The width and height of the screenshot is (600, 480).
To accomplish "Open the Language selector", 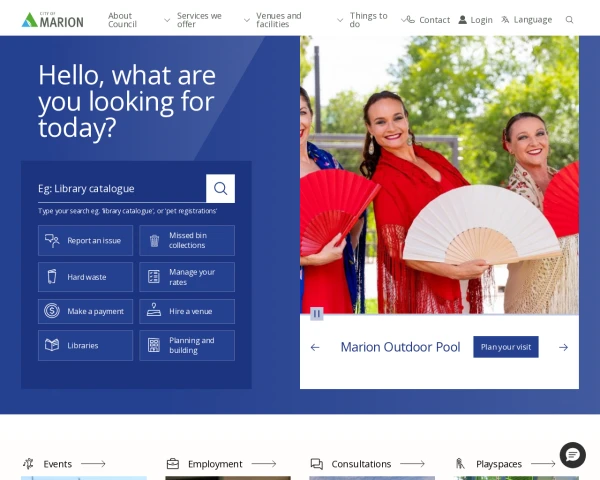I will click(x=533, y=20).
